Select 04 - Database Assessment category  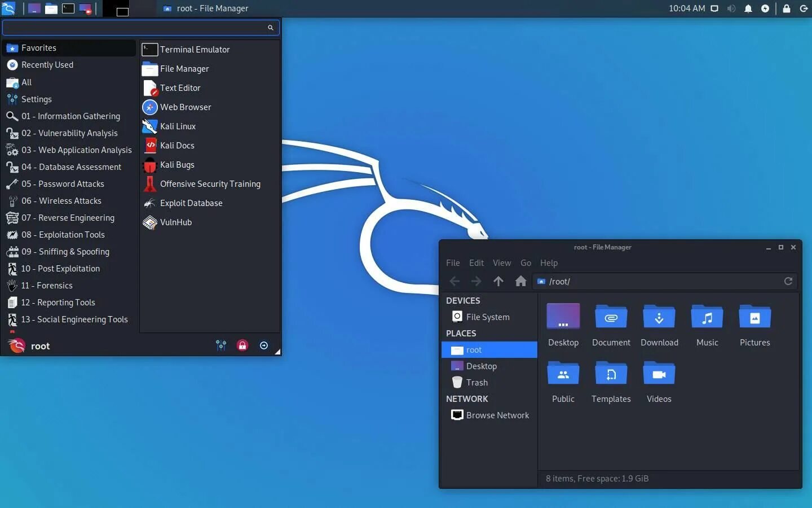(69, 167)
